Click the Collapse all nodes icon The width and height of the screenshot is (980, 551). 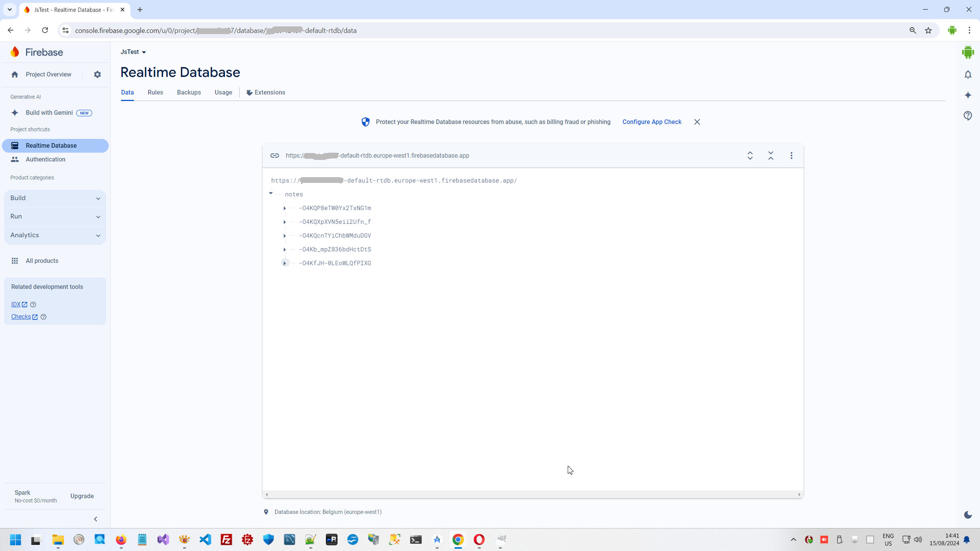tap(771, 155)
